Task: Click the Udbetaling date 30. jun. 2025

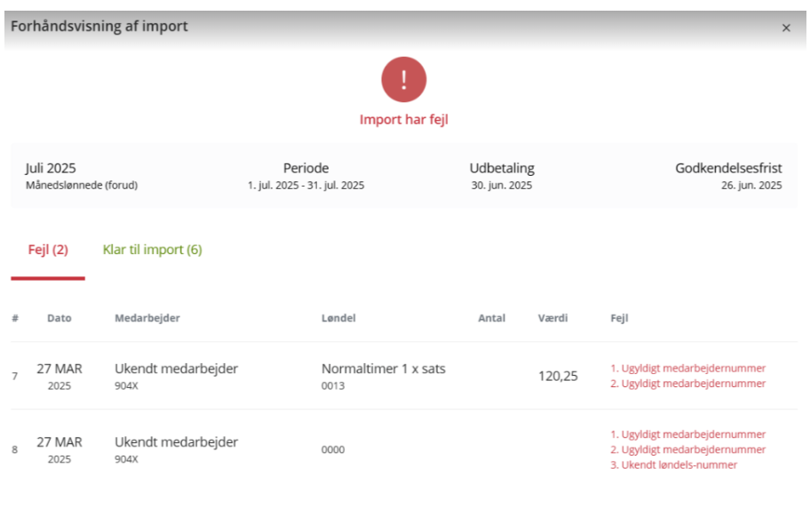Action: click(502, 186)
